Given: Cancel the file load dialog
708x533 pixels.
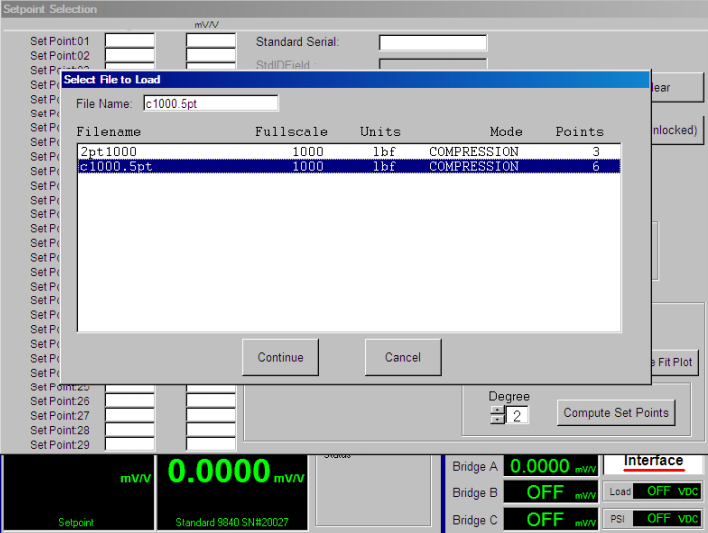Looking at the screenshot, I should point(402,357).
